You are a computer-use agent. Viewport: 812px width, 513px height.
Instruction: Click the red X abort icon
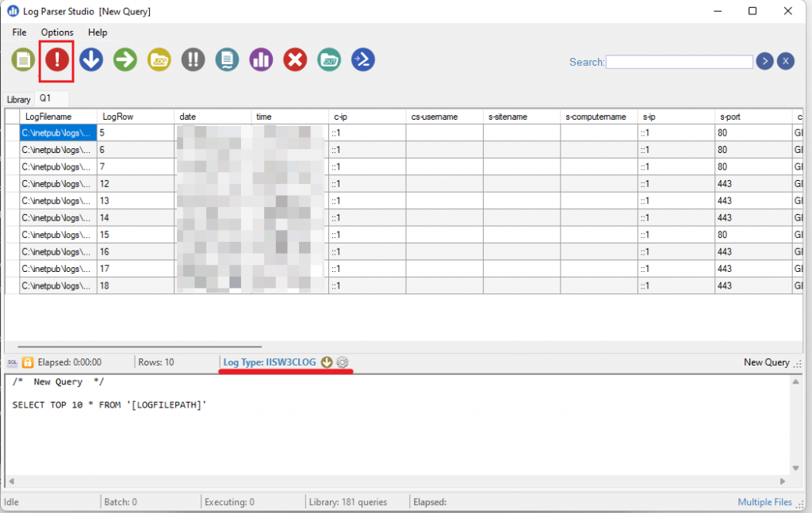point(295,60)
